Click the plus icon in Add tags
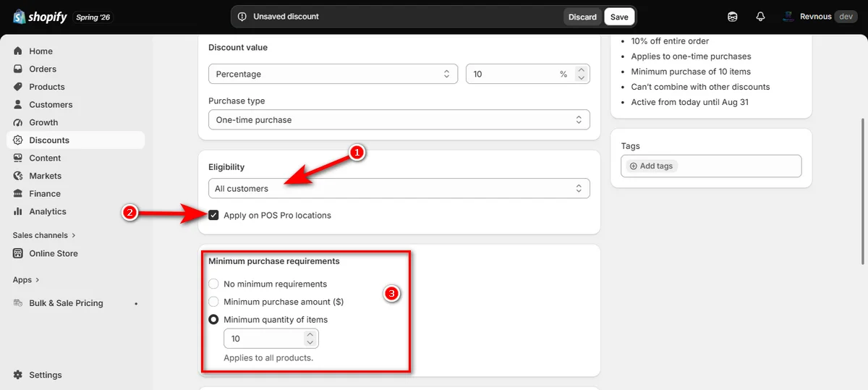The height and width of the screenshot is (390, 868). coord(634,166)
